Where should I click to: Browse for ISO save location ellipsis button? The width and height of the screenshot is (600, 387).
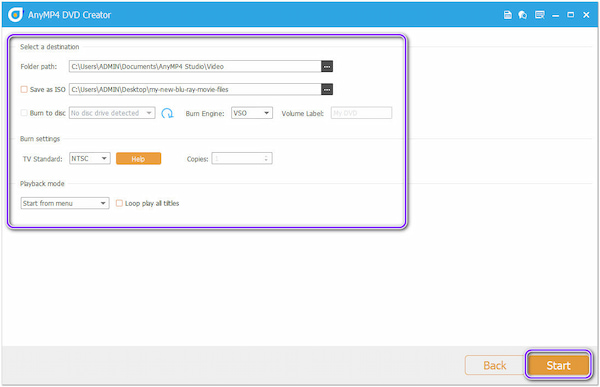click(327, 89)
